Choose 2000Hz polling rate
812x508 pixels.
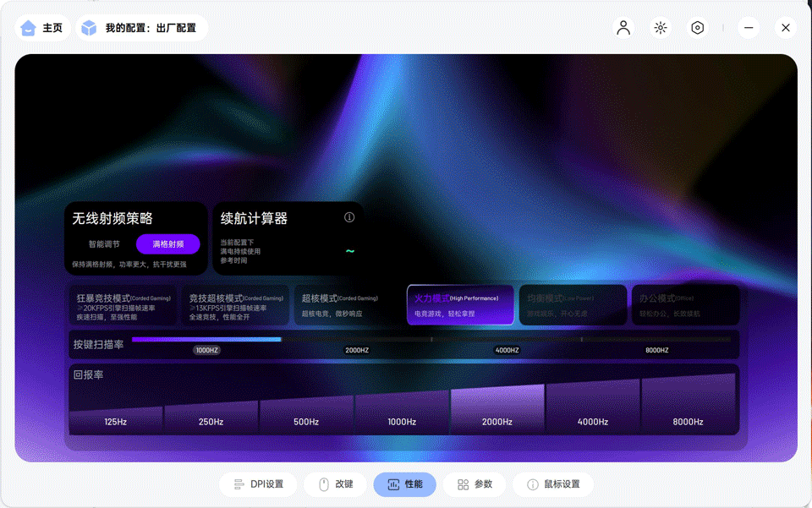click(497, 410)
